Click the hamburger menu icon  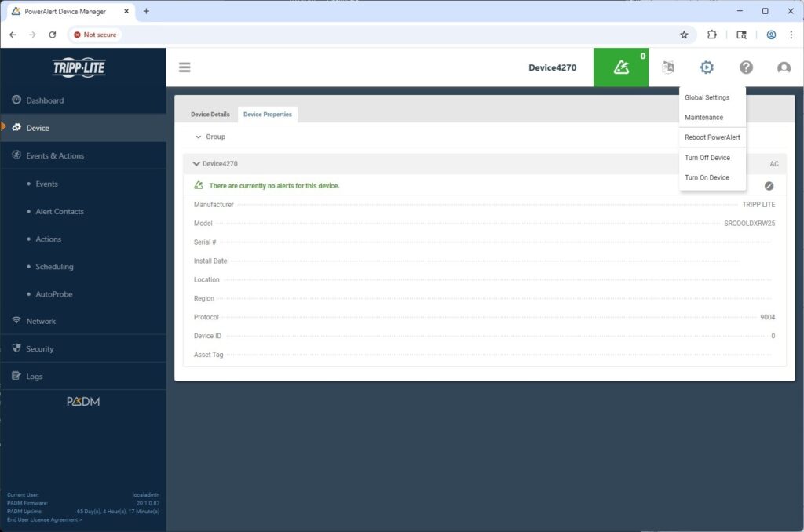(185, 67)
